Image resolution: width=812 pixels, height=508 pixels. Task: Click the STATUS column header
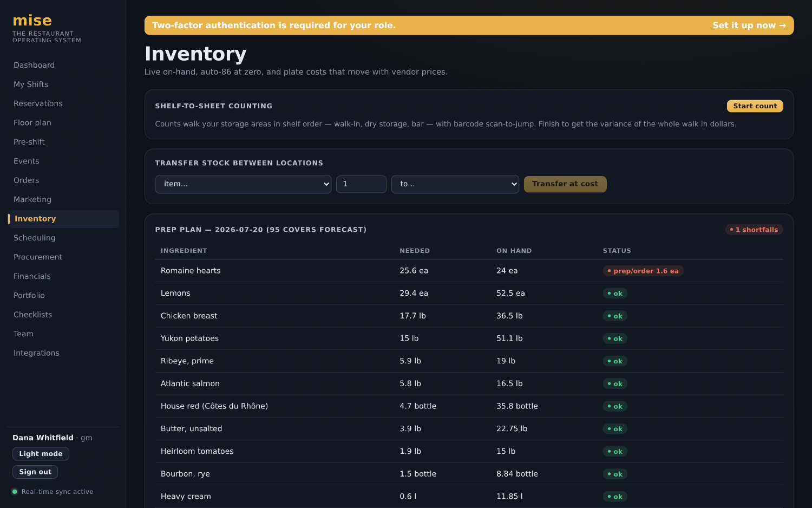[x=617, y=251]
